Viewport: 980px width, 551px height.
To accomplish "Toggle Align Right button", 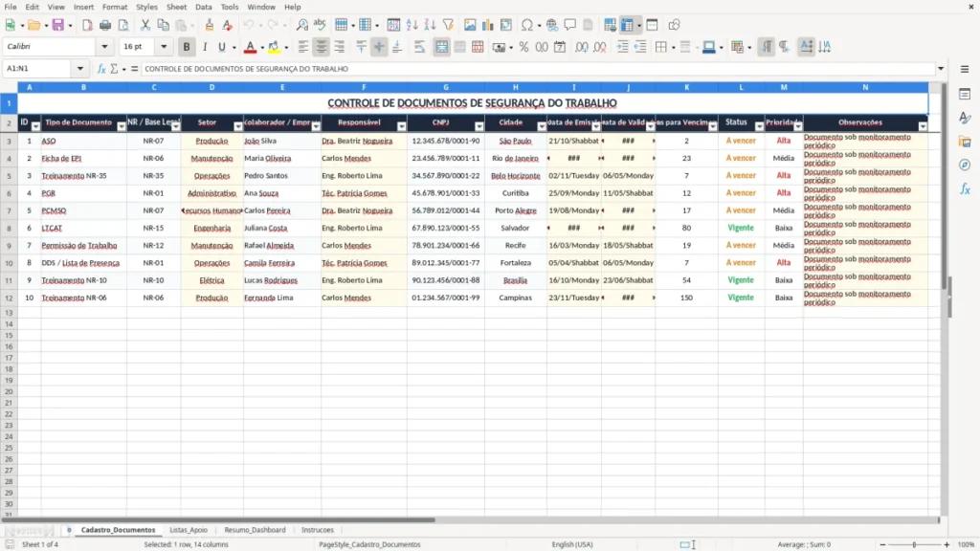I will coord(340,47).
